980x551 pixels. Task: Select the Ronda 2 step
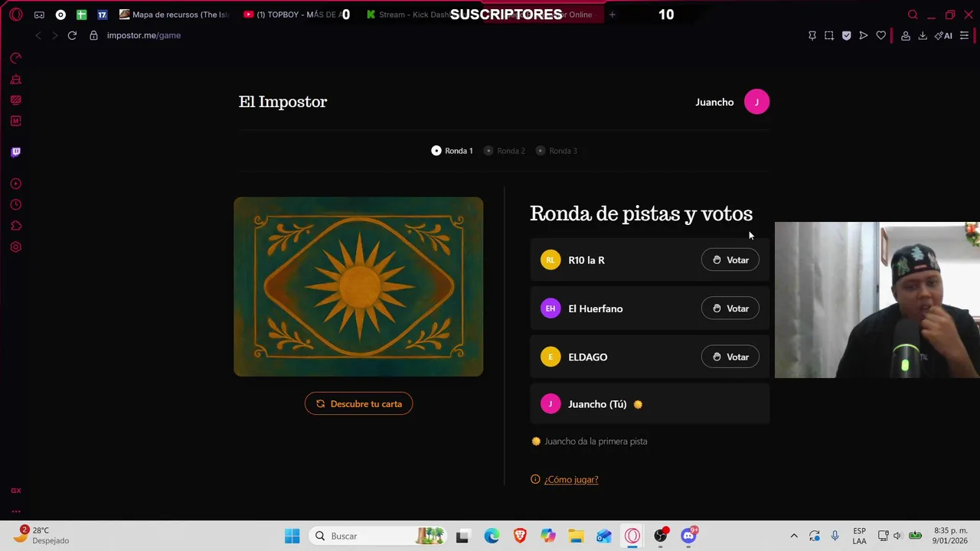click(x=505, y=151)
